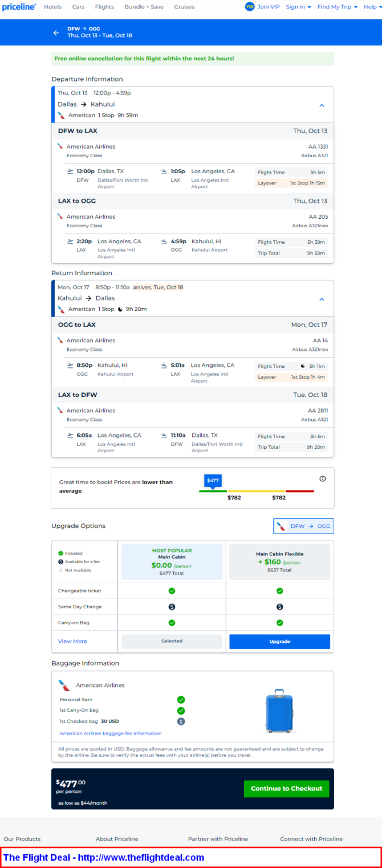Open the Find My Trip dropdown
The image size is (382, 868).
click(338, 7)
